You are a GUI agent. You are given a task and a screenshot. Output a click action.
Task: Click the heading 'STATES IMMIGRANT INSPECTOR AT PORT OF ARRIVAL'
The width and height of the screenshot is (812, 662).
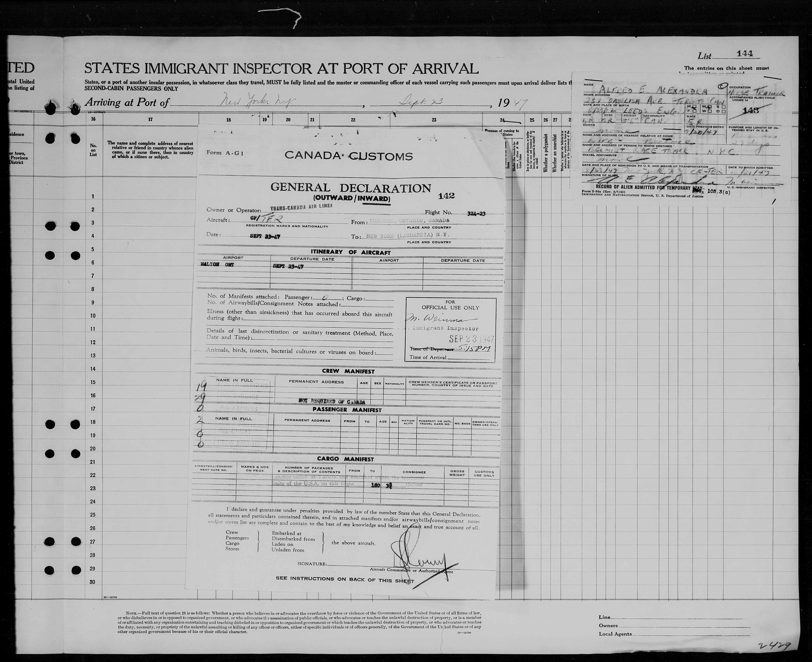click(x=281, y=69)
